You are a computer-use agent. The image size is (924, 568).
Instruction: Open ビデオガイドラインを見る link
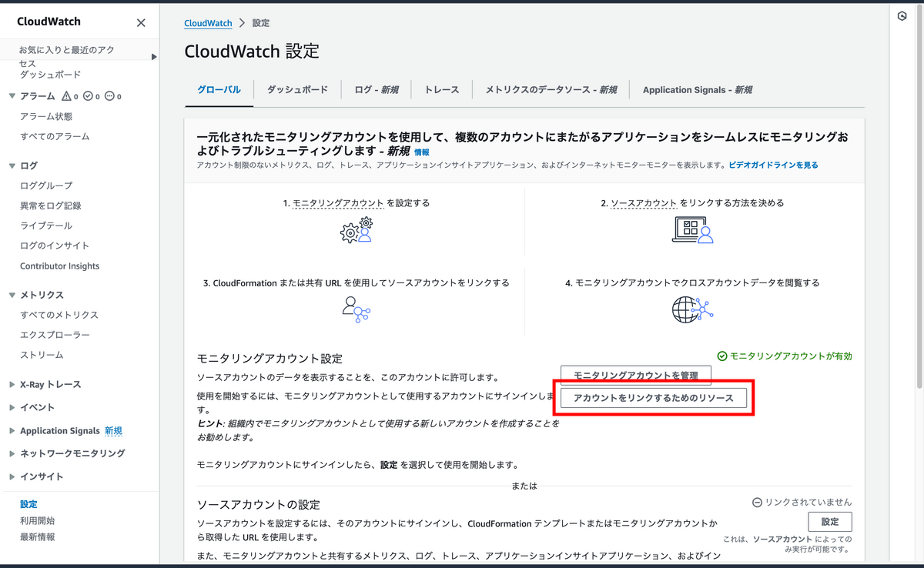773,165
